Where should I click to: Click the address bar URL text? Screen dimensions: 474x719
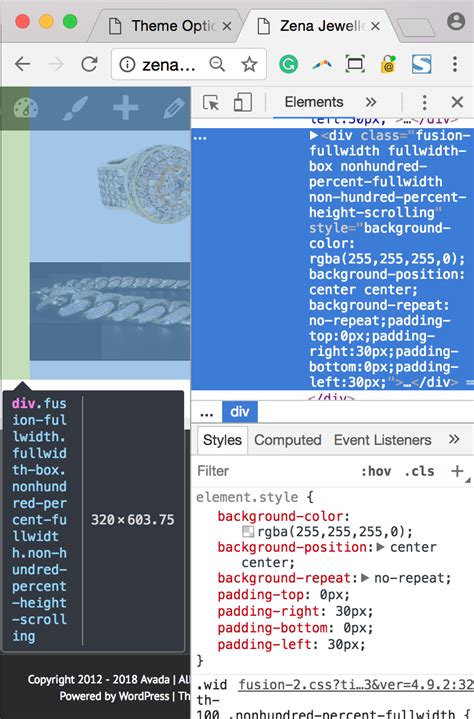[x=169, y=65]
